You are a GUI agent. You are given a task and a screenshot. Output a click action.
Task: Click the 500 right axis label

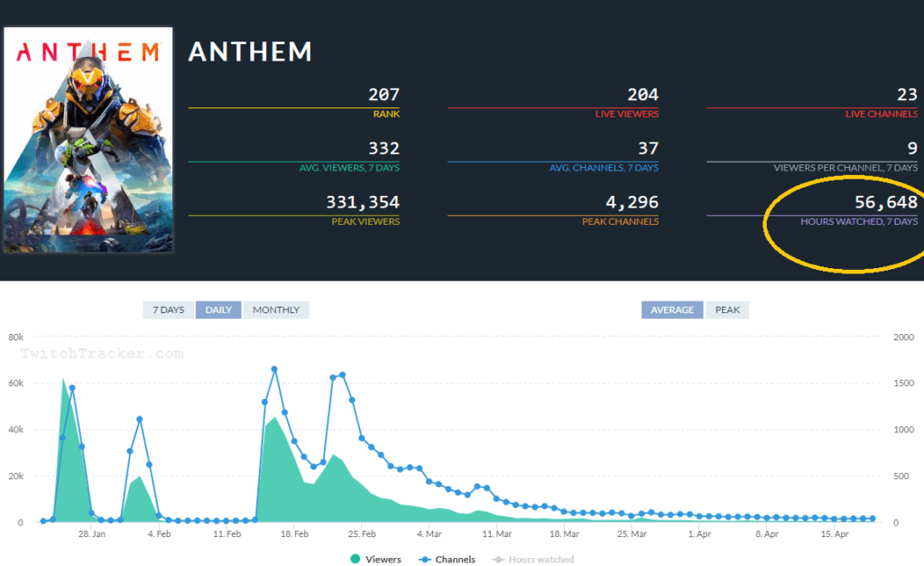[x=901, y=476]
